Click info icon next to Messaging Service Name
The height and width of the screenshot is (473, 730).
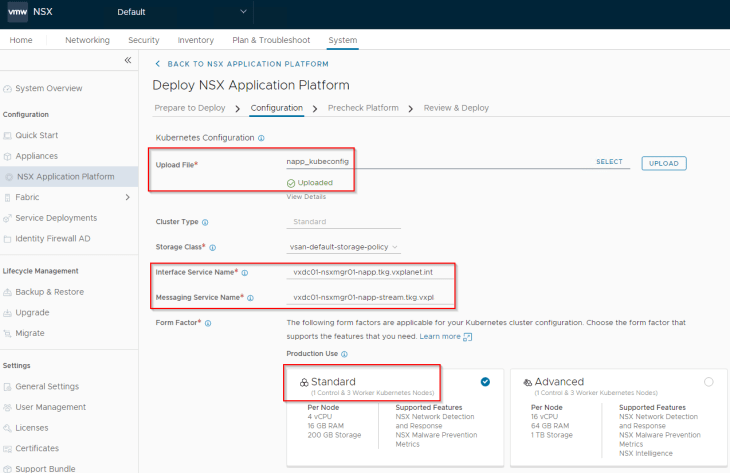tap(250, 298)
